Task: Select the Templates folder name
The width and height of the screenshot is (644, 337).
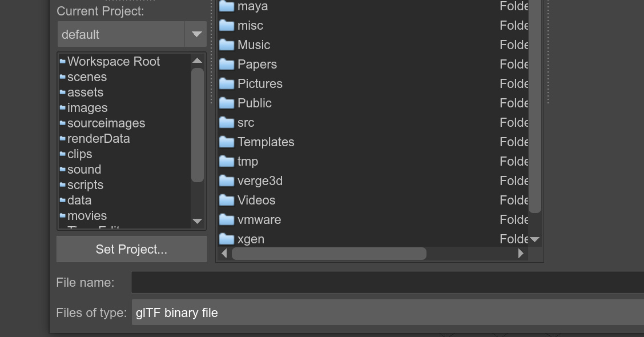Action: pos(265,142)
